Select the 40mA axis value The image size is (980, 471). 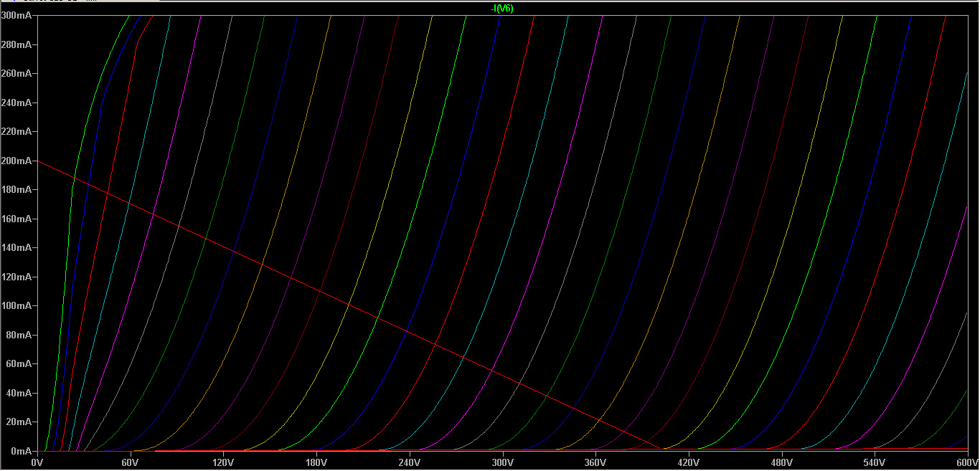19,393
